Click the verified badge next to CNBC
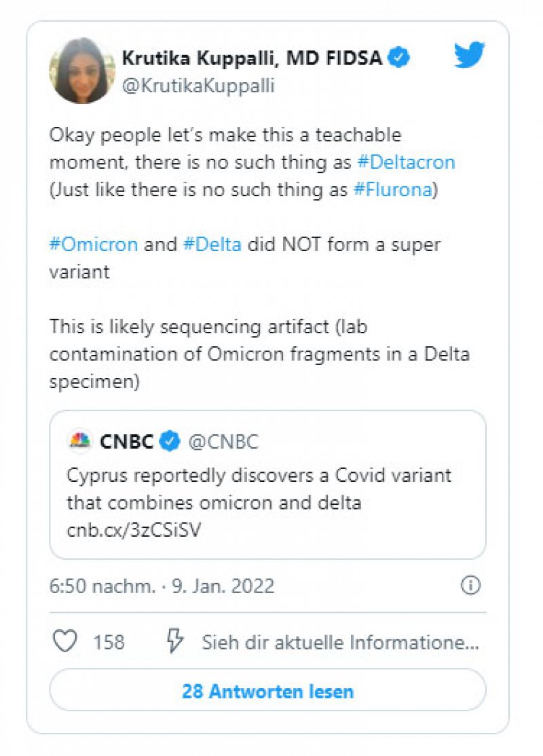This screenshot has height=756, width=543. pyautogui.click(x=170, y=442)
